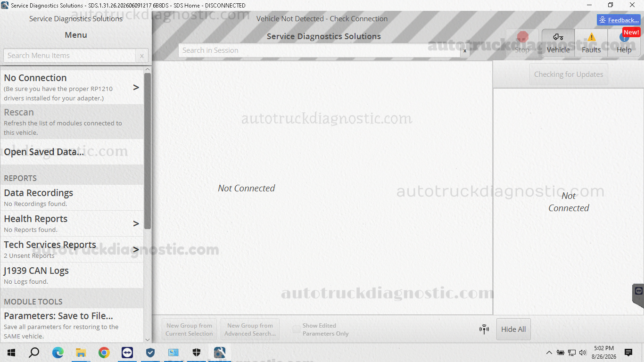644x362 pixels.
Task: Open Data Recordings in the menu
Action: 72,197
